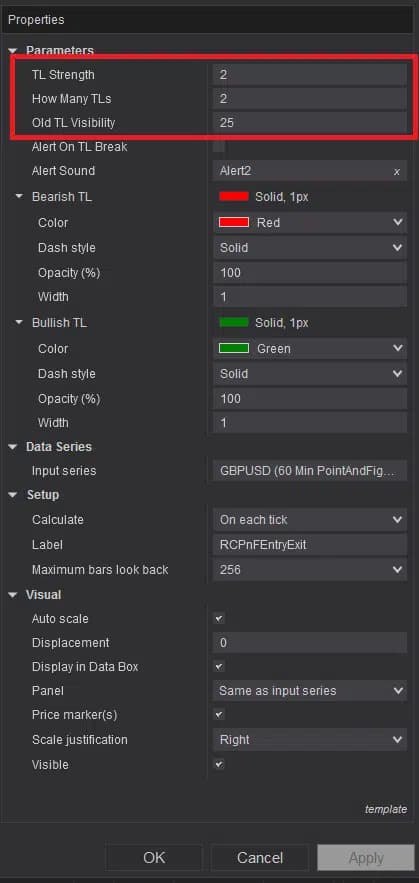The height and width of the screenshot is (883, 419).
Task: Collapse the Data Series section
Action: [13, 447]
